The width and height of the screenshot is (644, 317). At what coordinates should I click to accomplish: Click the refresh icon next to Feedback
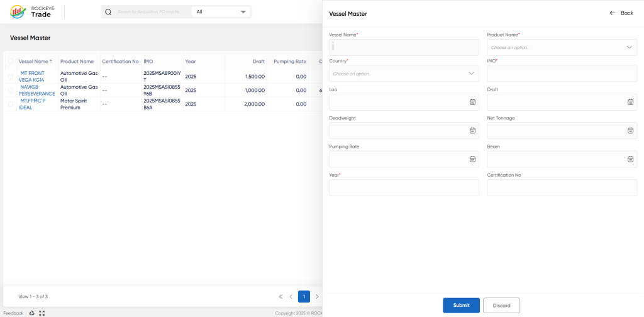[x=31, y=313]
